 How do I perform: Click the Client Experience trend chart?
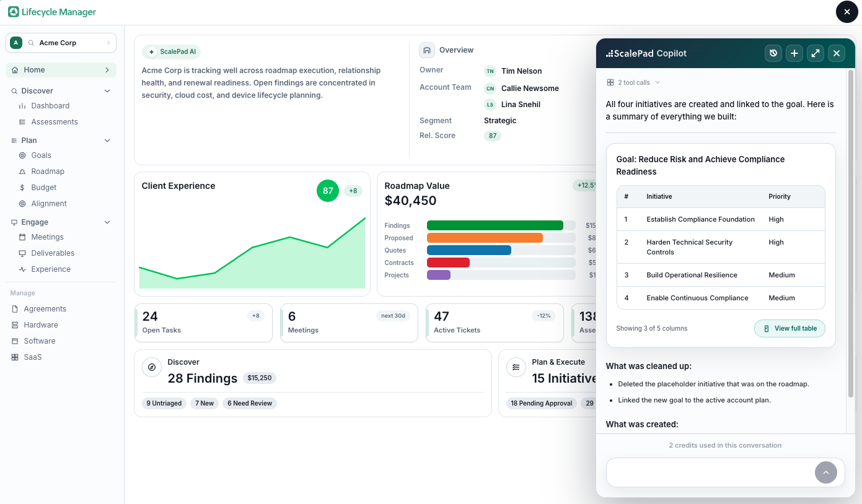(252, 253)
